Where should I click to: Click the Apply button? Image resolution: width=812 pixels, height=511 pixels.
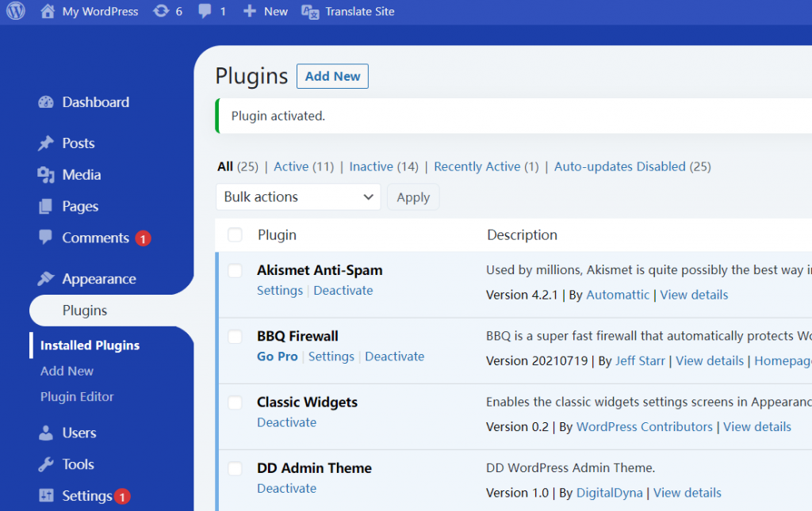(x=413, y=197)
